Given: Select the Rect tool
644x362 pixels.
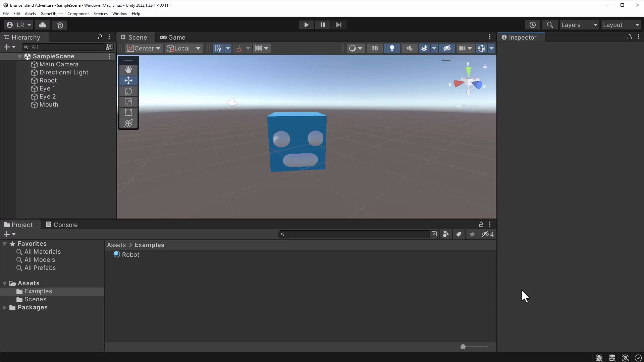Looking at the screenshot, I should click(128, 113).
